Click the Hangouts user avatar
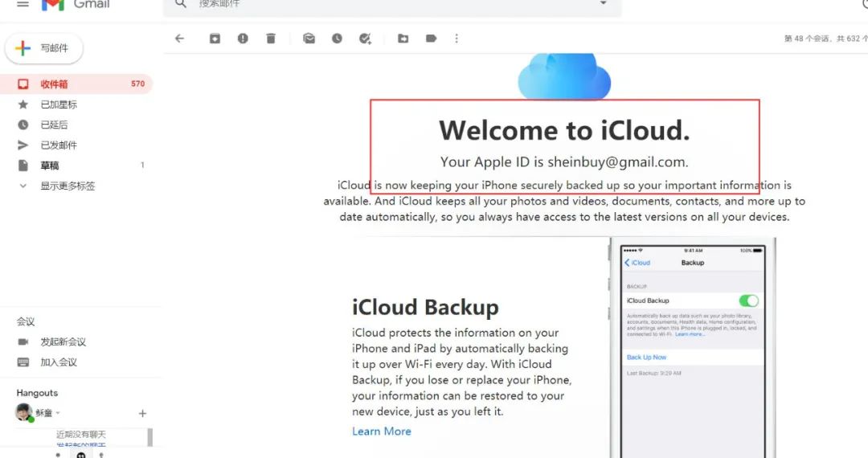This screenshot has height=458, width=868. (x=24, y=413)
